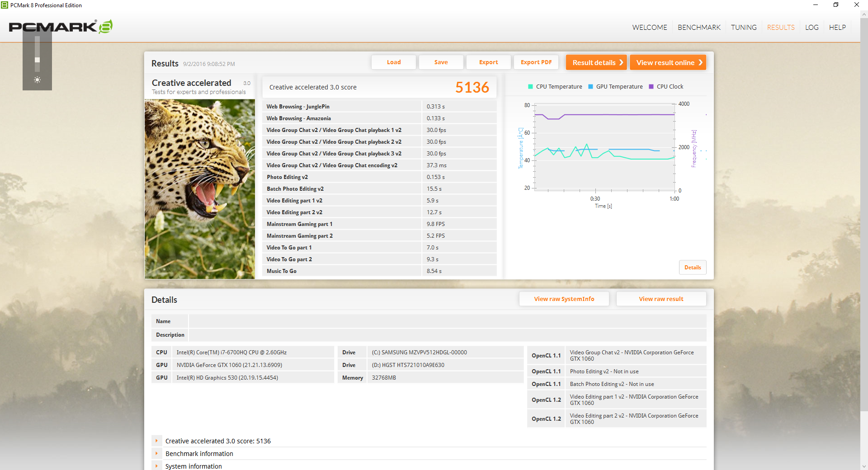The width and height of the screenshot is (868, 470).
Task: Click the 5136 score value
Action: (472, 87)
